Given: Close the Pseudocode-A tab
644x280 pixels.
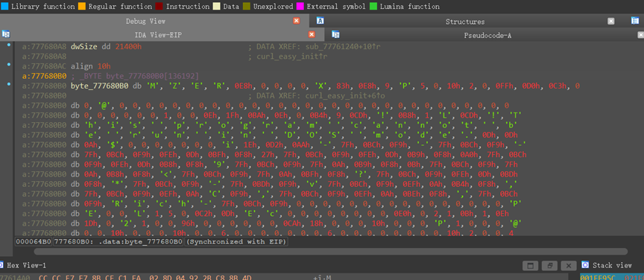Looking at the screenshot, I should [641, 35].
